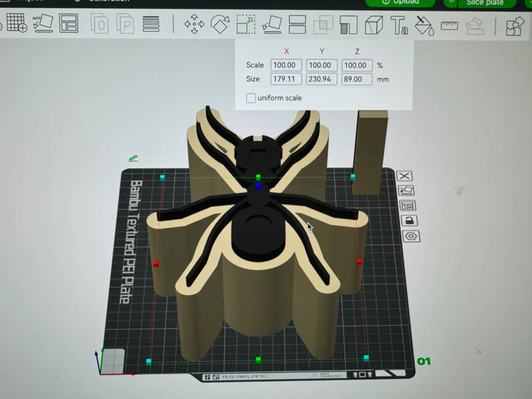Open the Assembly view puzzle icon

515,26
